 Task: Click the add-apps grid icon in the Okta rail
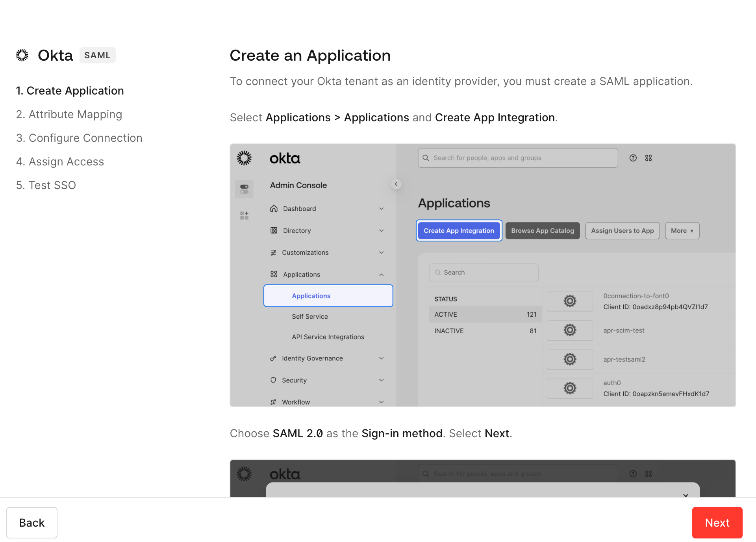coord(244,215)
